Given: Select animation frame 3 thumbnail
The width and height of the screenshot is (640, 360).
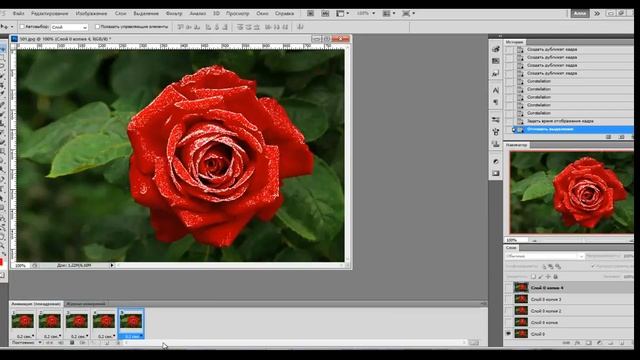Looking at the screenshot, I should click(77, 321).
